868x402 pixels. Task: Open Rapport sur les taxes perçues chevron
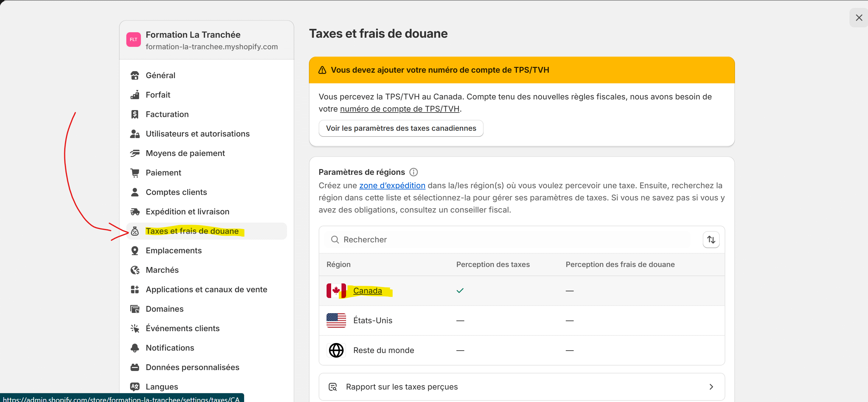point(711,386)
